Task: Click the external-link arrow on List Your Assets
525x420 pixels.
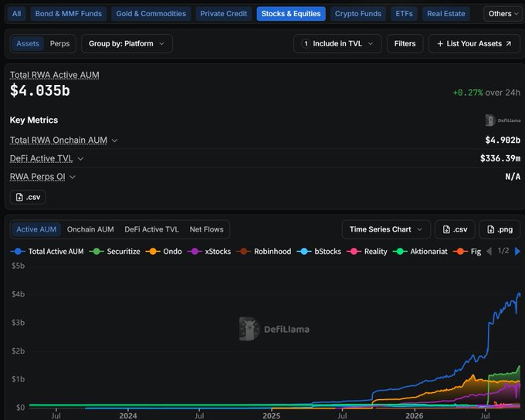Action: pyautogui.click(x=509, y=43)
